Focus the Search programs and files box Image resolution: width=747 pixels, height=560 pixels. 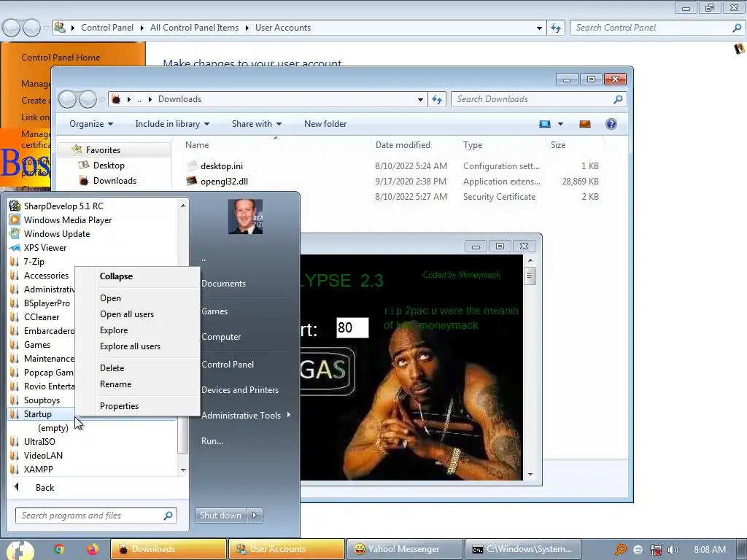click(97, 516)
